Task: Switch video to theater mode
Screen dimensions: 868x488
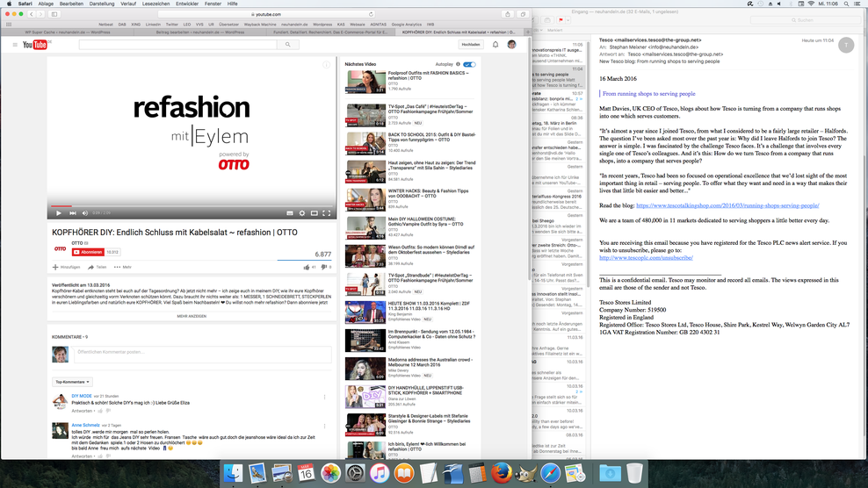Action: coord(315,213)
